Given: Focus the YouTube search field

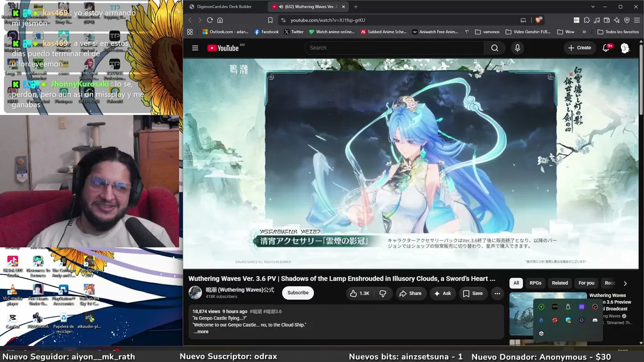Looking at the screenshot, I should (394, 48).
